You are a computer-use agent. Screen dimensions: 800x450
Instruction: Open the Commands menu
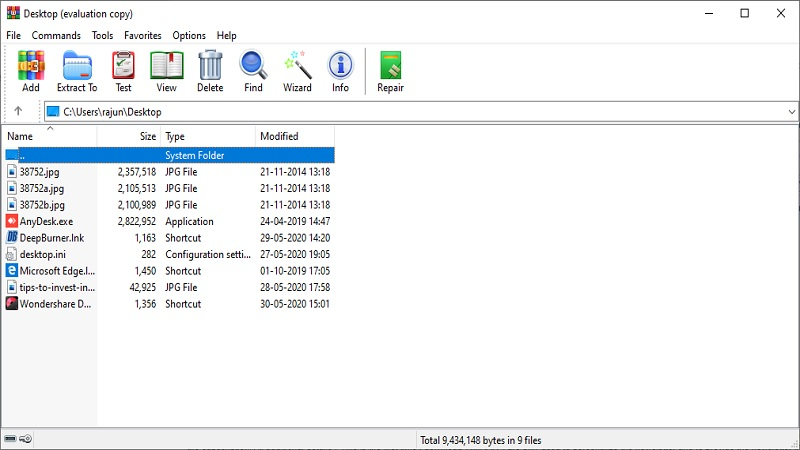(x=56, y=35)
